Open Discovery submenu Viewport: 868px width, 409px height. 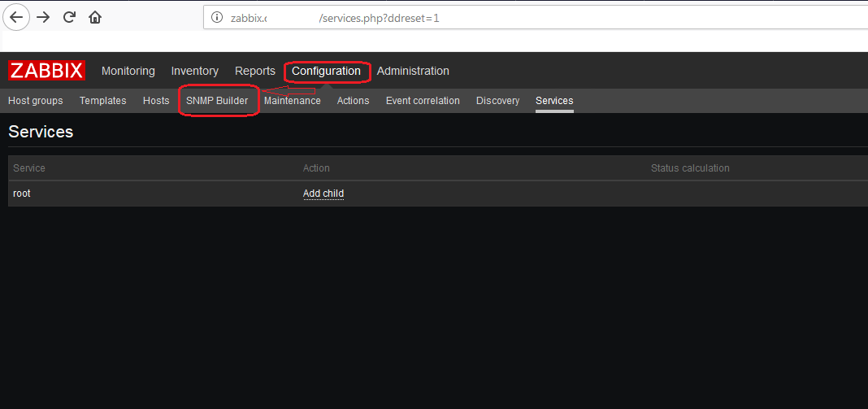coord(497,101)
